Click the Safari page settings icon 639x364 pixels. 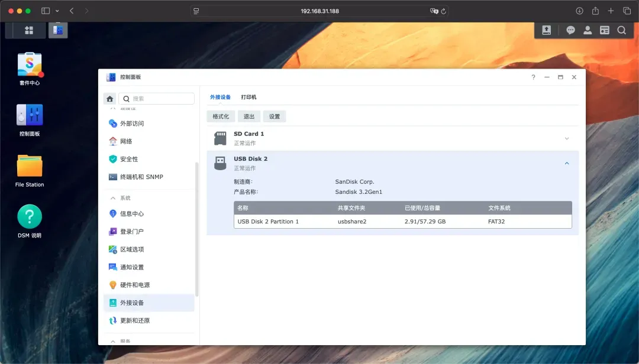click(196, 11)
